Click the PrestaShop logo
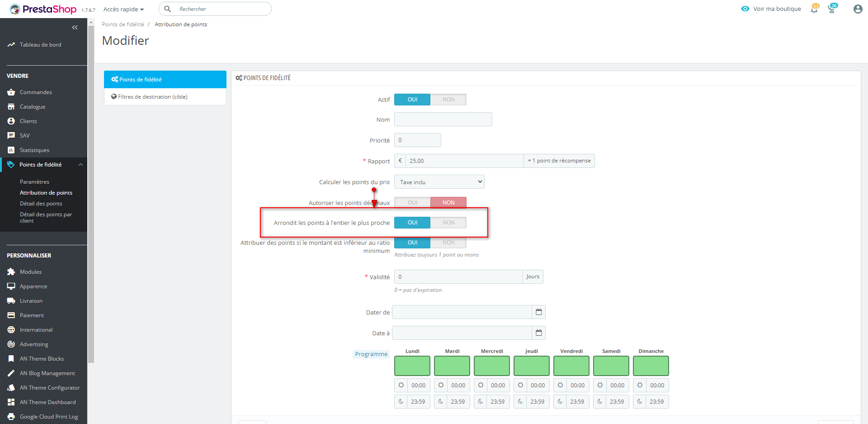Viewport: 868px width, 424px height. 43,9
